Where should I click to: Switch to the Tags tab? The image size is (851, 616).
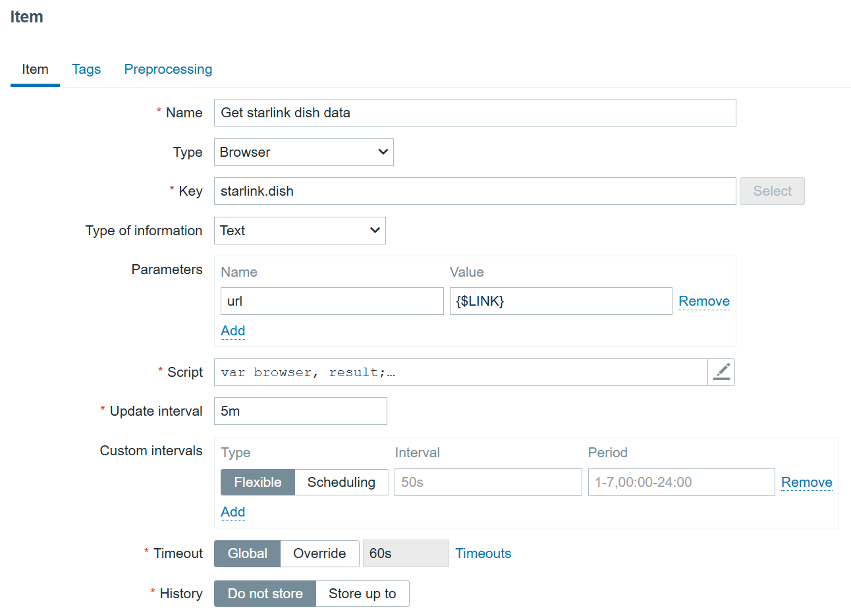click(x=86, y=69)
